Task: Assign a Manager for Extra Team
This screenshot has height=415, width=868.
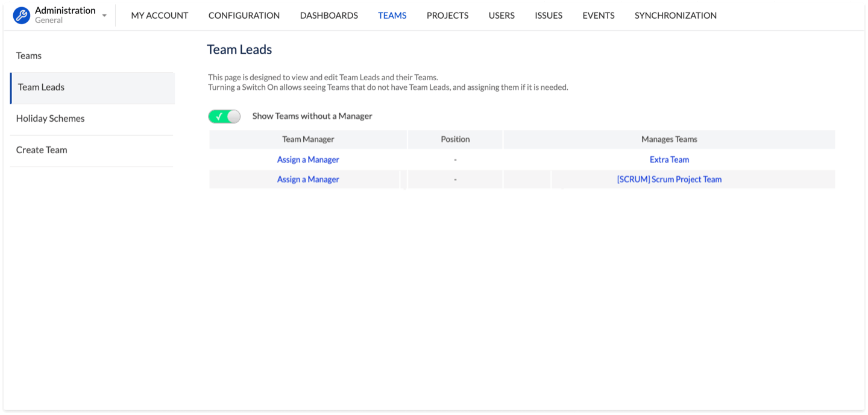Action: coord(308,160)
